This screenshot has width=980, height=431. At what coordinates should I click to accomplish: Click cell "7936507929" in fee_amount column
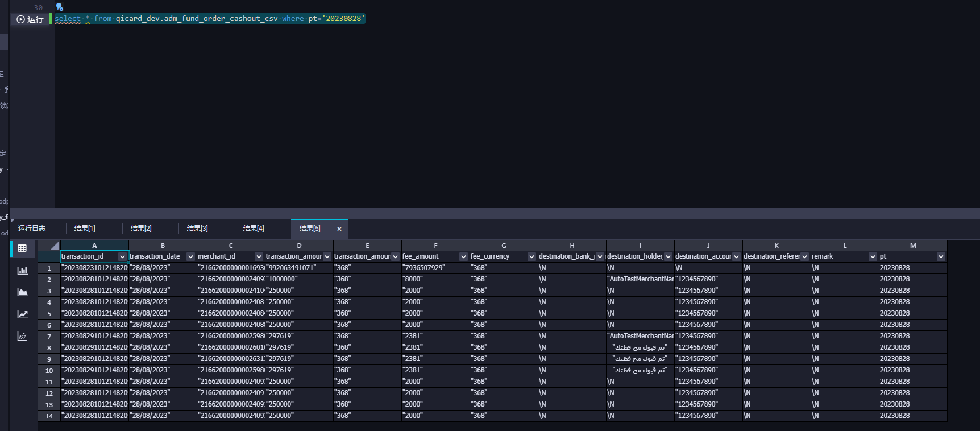(435, 268)
